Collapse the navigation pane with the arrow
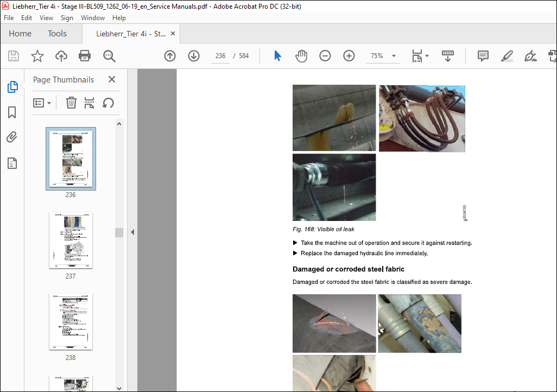Screen dimensions: 557x392 [x=132, y=232]
